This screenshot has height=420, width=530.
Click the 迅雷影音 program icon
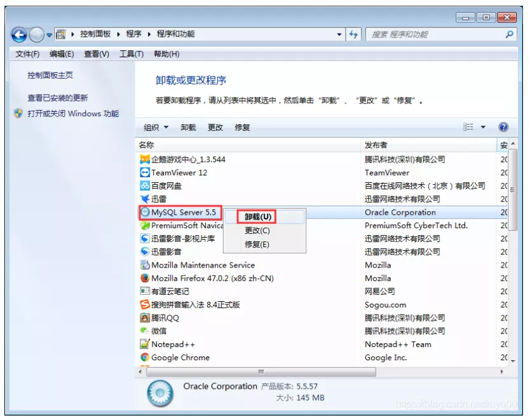click(145, 252)
